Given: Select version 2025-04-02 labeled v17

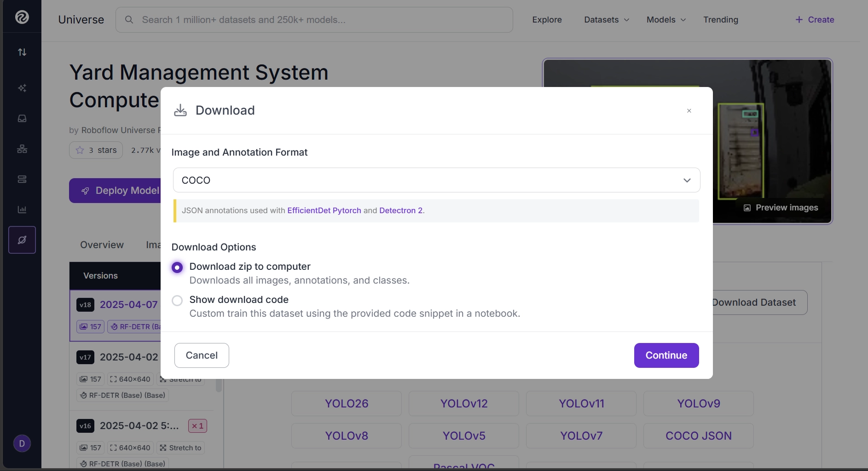Looking at the screenshot, I should 129,357.
